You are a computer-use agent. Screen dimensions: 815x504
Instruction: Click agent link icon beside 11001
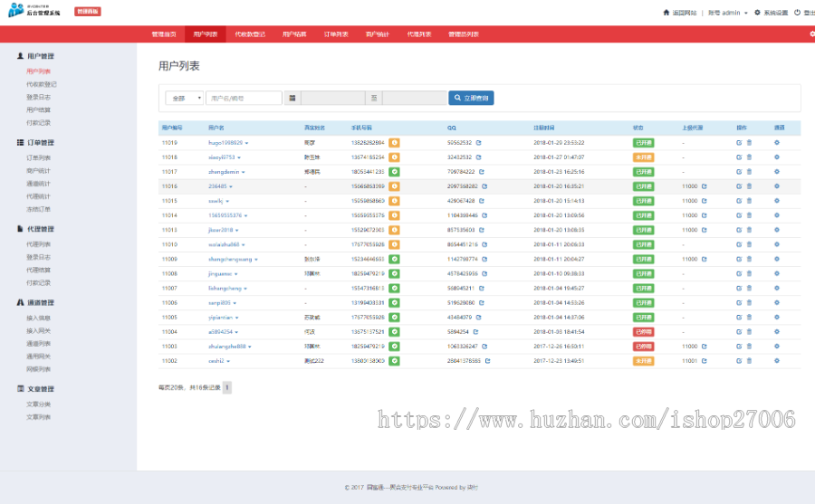(705, 361)
